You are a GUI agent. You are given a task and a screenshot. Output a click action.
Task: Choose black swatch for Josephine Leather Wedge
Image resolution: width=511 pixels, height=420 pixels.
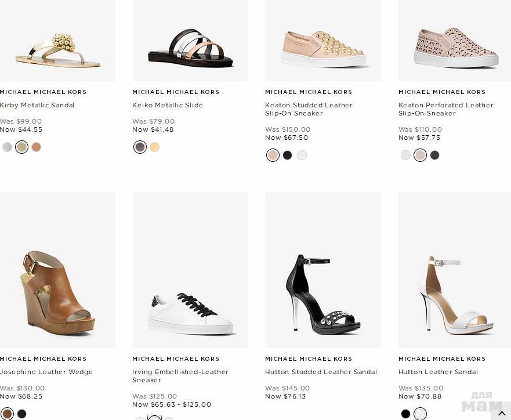click(21, 414)
